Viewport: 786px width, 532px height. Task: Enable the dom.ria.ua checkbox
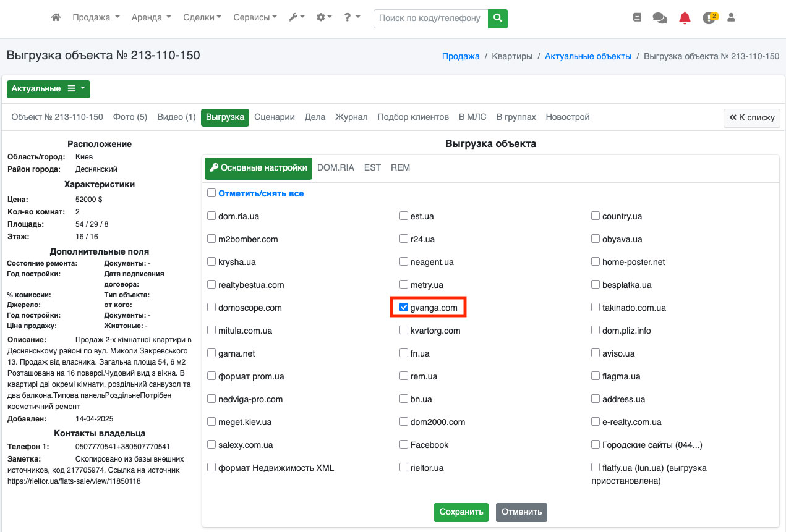tap(211, 216)
